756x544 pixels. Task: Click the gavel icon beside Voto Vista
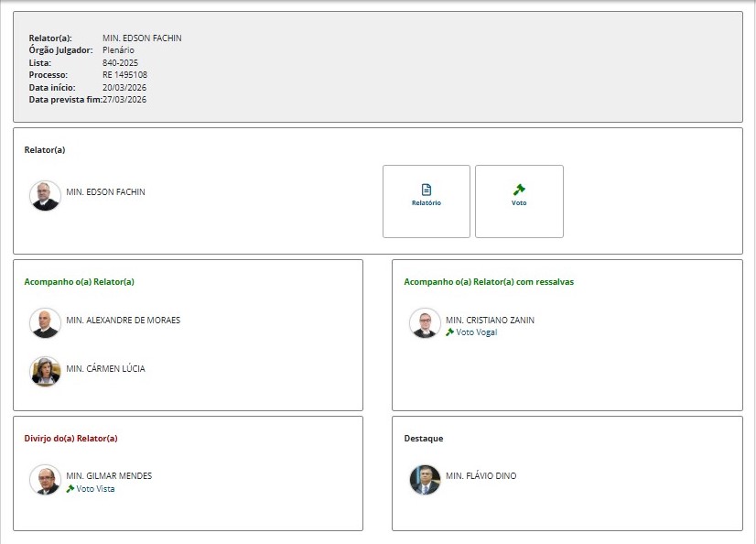tap(70, 488)
